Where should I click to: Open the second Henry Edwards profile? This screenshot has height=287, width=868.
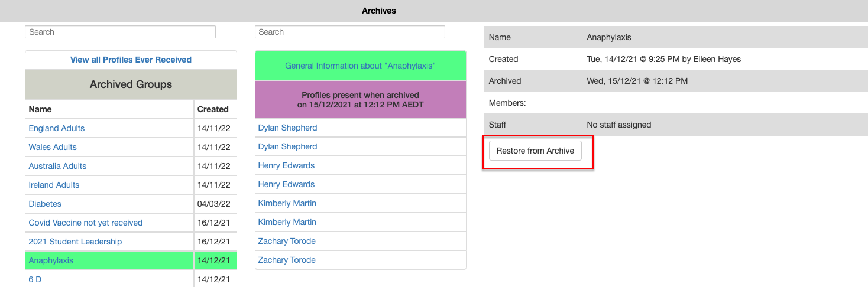point(286,184)
